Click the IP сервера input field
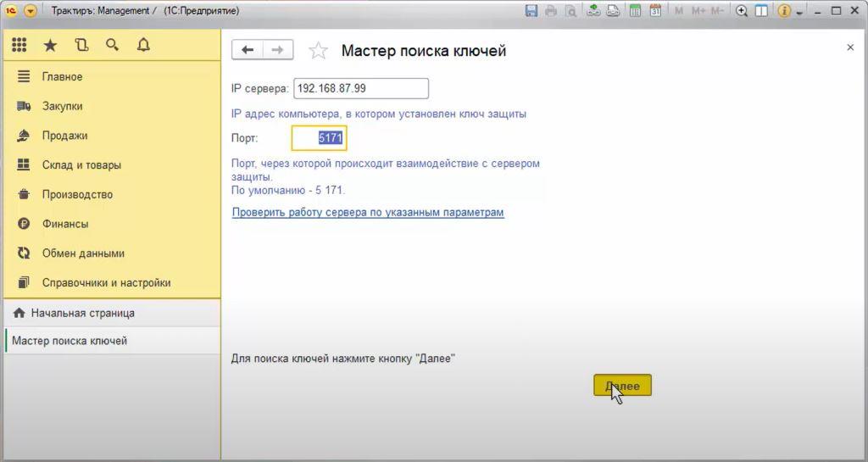The width and height of the screenshot is (868, 462). pyautogui.click(x=360, y=88)
